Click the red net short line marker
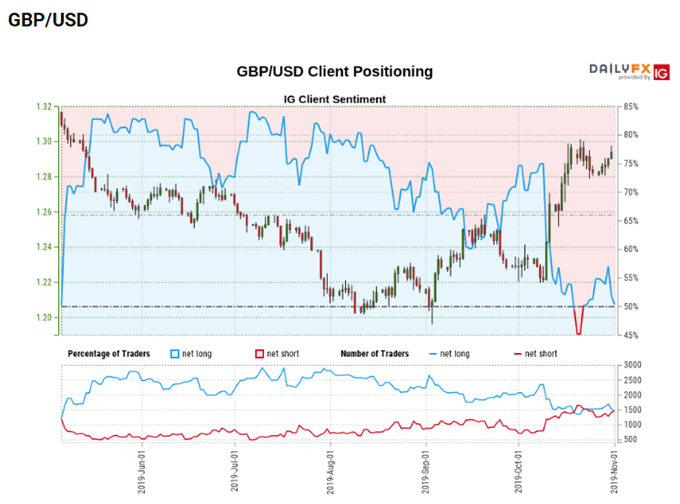Viewport: 680px width, 504px height. [517, 354]
